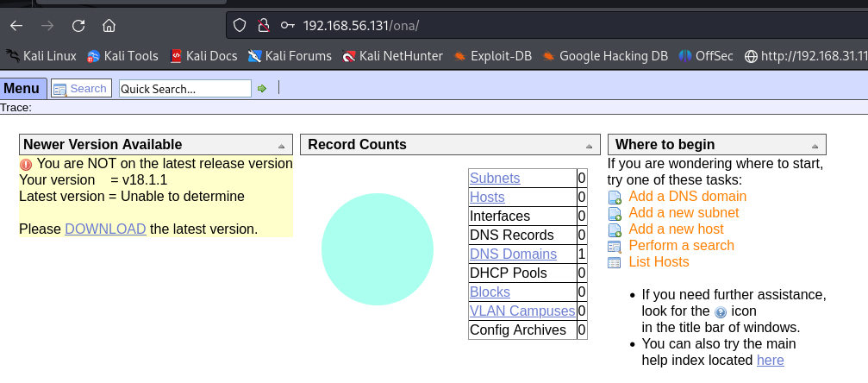Image resolution: width=868 pixels, height=383 pixels.
Task: Click the key saved-login icon
Action: [x=287, y=26]
